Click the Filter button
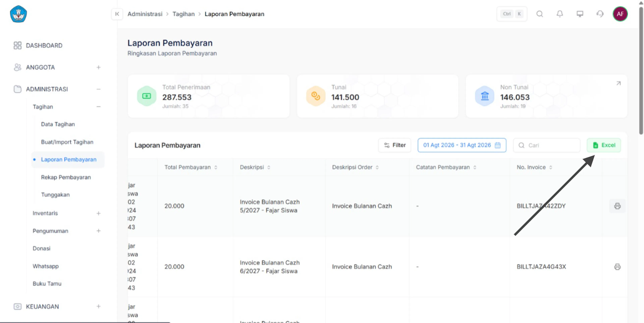This screenshot has height=323, width=644. (394, 145)
